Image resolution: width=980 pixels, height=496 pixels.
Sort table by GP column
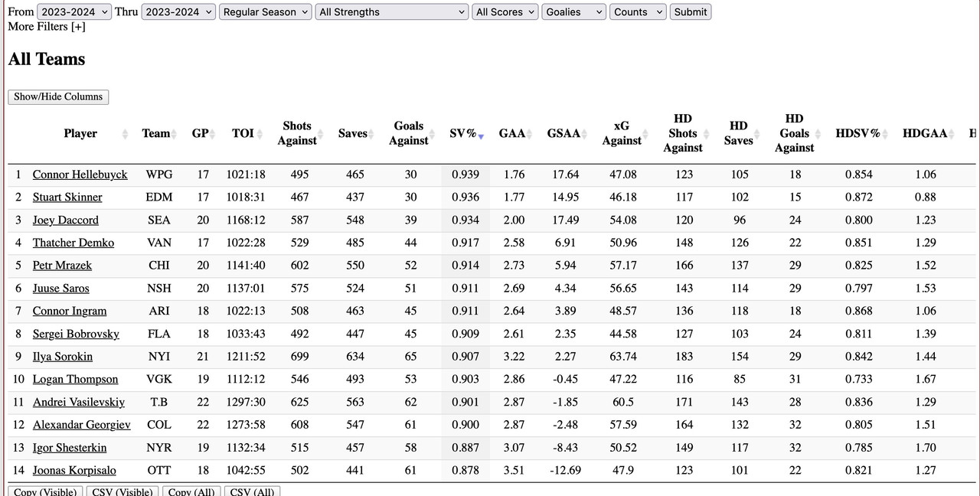pyautogui.click(x=200, y=133)
